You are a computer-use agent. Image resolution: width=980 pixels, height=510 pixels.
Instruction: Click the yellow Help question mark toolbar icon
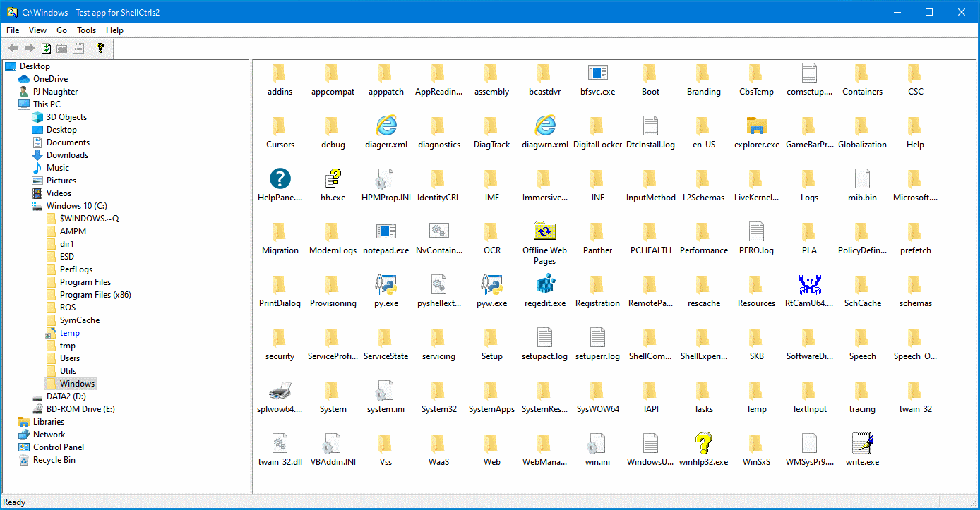pos(100,48)
